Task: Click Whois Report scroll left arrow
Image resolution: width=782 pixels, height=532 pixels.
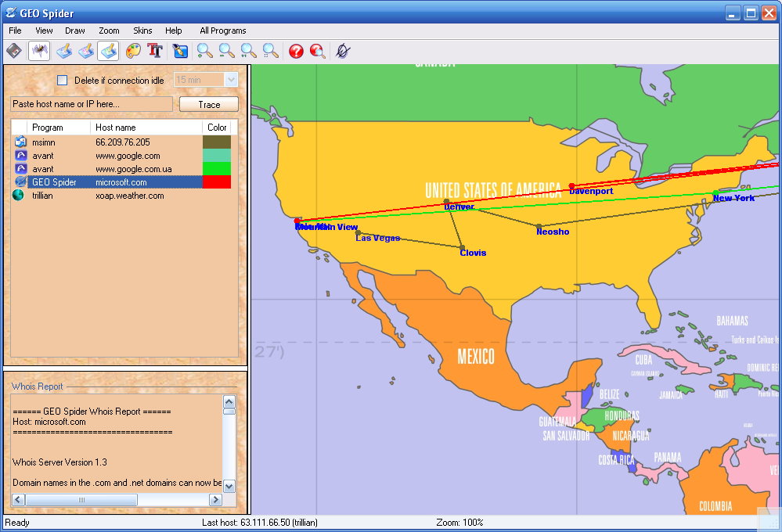Action: (x=18, y=499)
